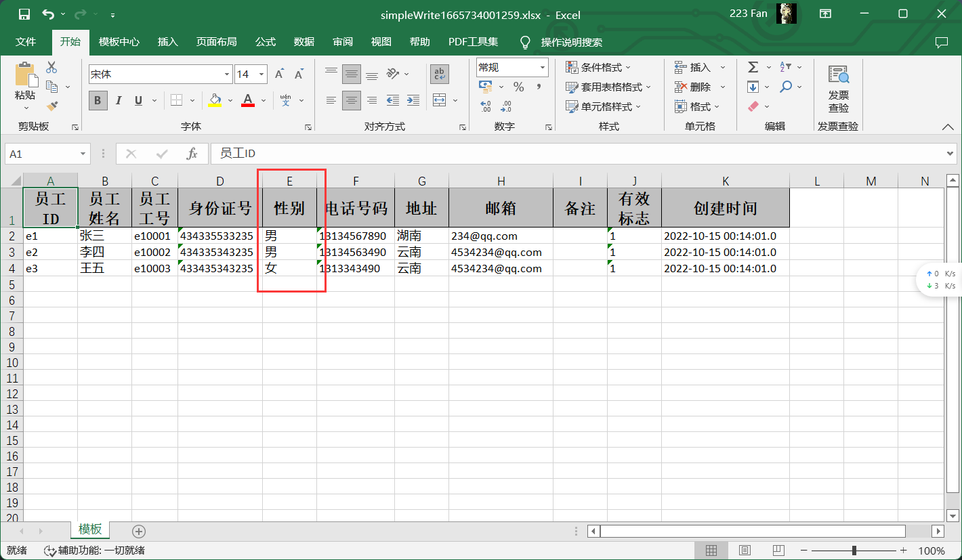The width and height of the screenshot is (962, 560).
Task: Open the font size dropdown showing 14
Action: click(x=262, y=74)
